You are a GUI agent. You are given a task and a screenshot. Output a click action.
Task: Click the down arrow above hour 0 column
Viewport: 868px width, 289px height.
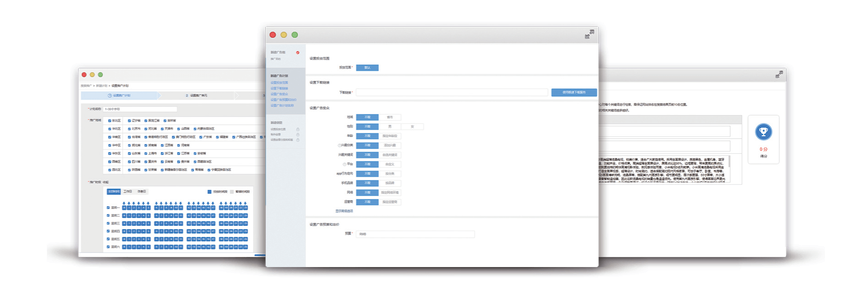tap(124, 203)
